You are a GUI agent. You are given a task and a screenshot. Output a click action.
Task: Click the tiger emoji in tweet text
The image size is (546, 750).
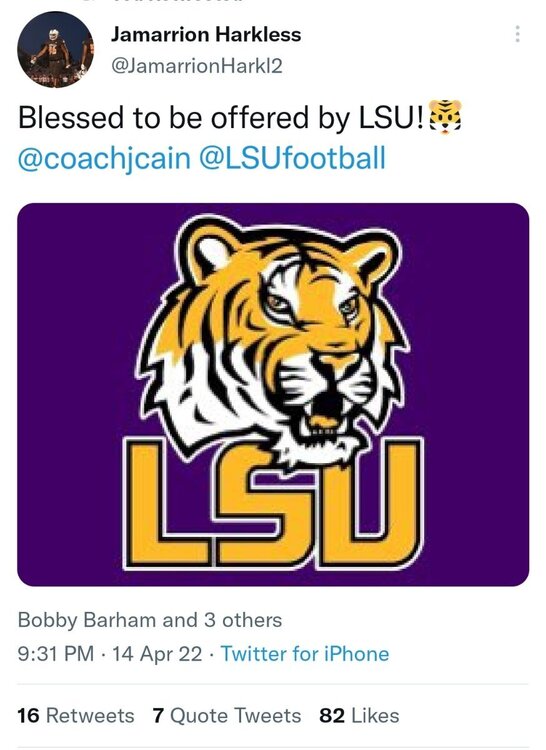[445, 117]
